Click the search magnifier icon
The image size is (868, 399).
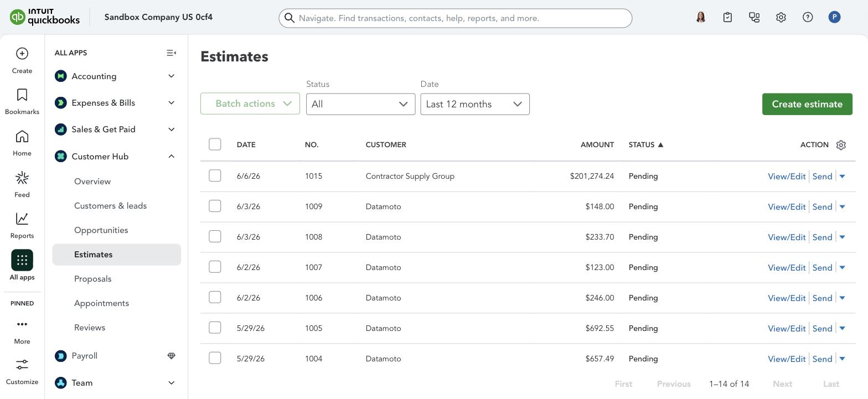coord(289,18)
